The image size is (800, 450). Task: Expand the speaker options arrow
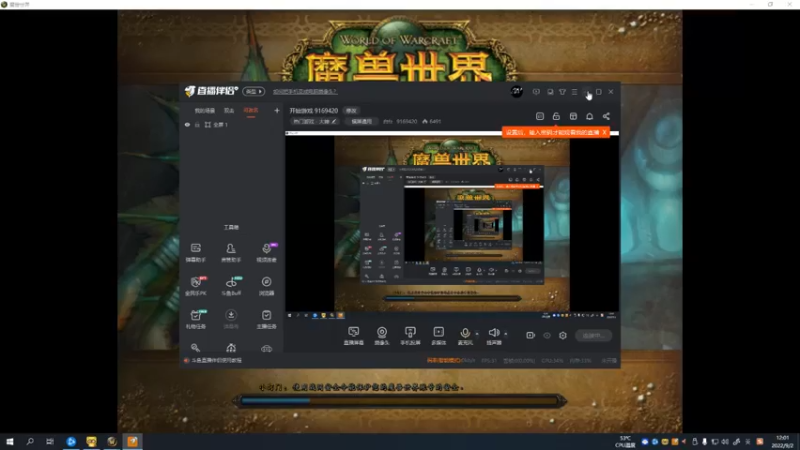pos(506,334)
